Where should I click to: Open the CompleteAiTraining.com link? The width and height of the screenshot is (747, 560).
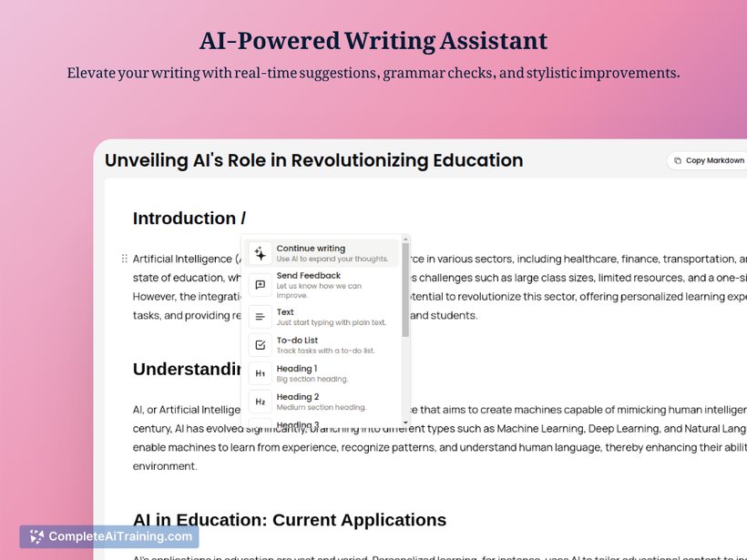(x=119, y=536)
